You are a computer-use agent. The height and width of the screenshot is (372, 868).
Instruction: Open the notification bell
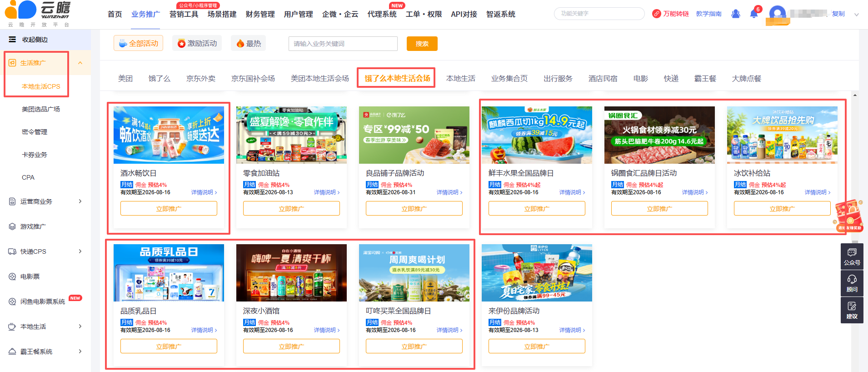[x=753, y=14]
